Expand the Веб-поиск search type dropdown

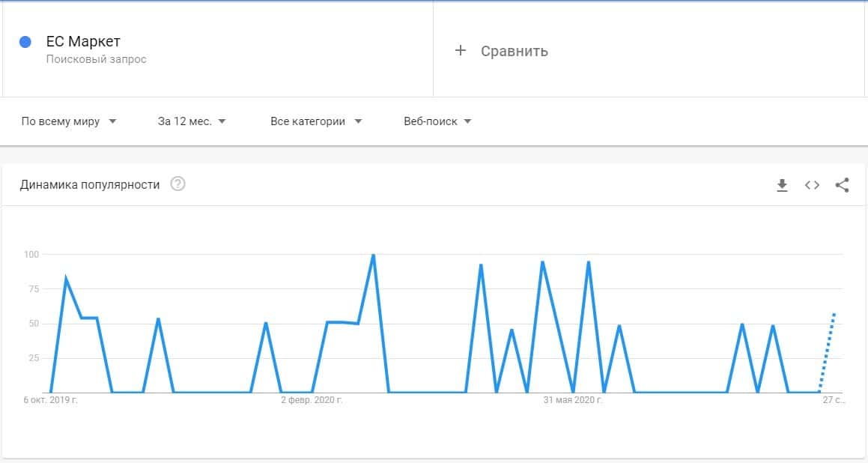coord(437,121)
